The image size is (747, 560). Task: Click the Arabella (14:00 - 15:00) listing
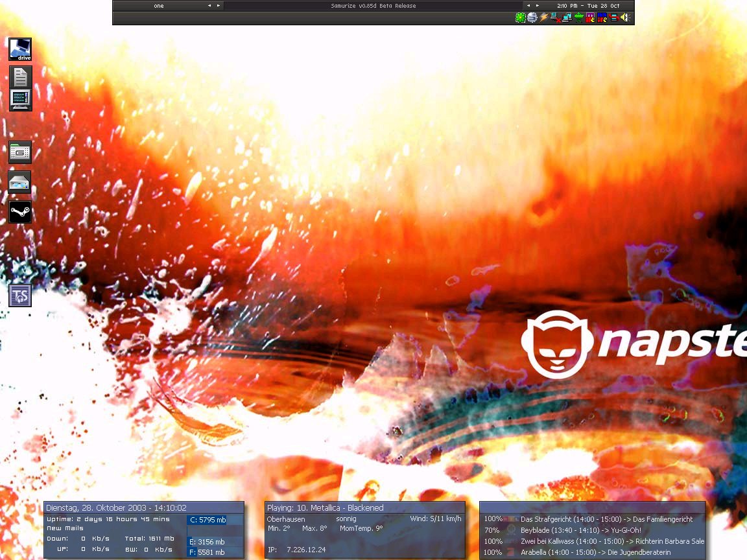coord(595,552)
